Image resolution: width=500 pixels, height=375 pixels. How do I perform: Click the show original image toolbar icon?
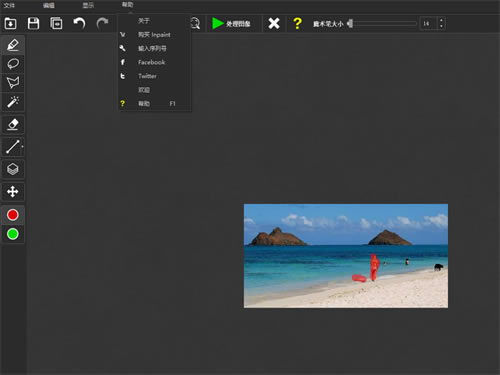pos(56,24)
